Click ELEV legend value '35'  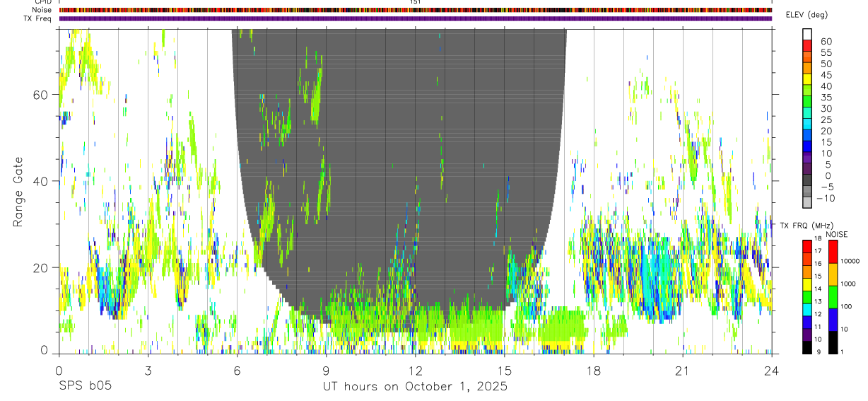pyautogui.click(x=826, y=98)
